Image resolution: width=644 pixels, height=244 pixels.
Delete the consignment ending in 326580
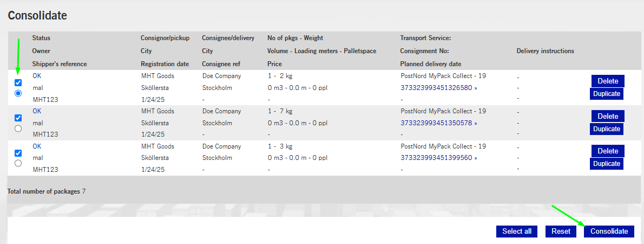click(x=608, y=81)
